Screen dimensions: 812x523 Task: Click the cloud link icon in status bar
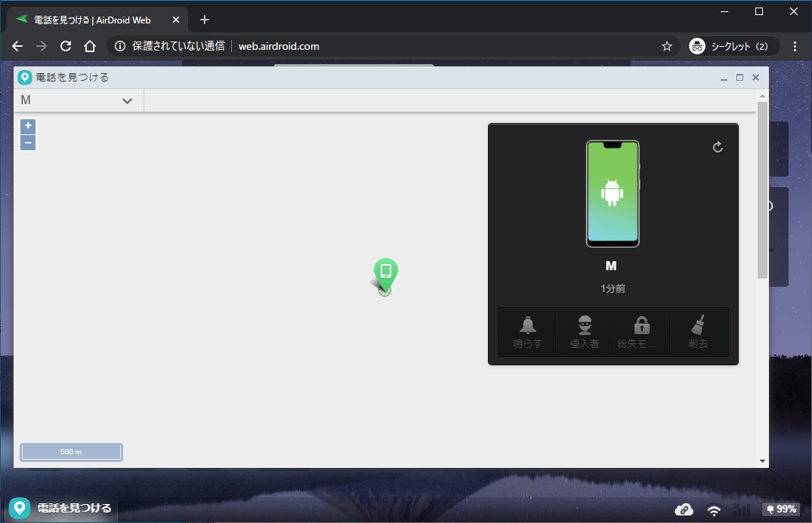coord(684,509)
